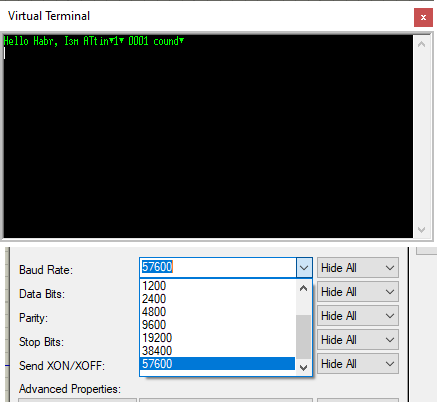The image size is (442, 411).
Task: Click the Baud Rate input field
Action: tap(218, 267)
